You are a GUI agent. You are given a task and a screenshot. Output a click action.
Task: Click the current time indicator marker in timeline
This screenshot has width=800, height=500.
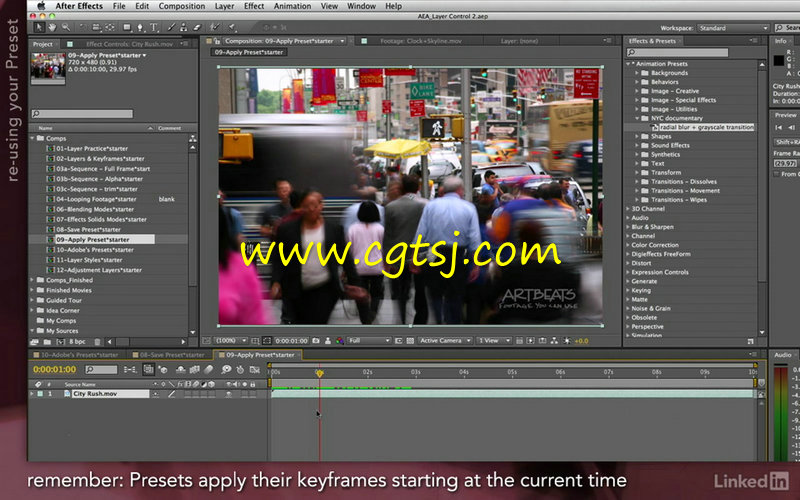(x=319, y=373)
